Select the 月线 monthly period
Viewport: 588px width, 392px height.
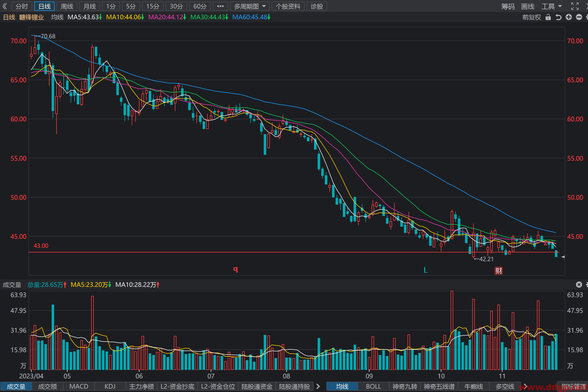[90, 6]
